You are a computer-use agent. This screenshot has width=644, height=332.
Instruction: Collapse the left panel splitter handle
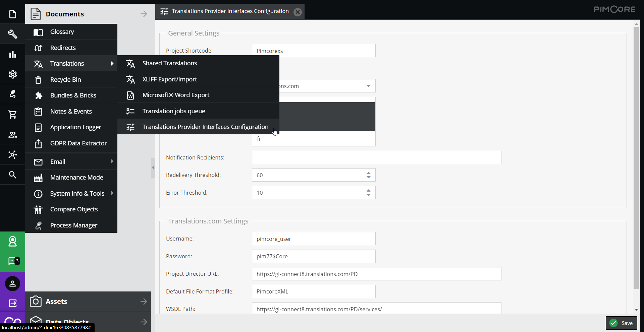click(153, 168)
